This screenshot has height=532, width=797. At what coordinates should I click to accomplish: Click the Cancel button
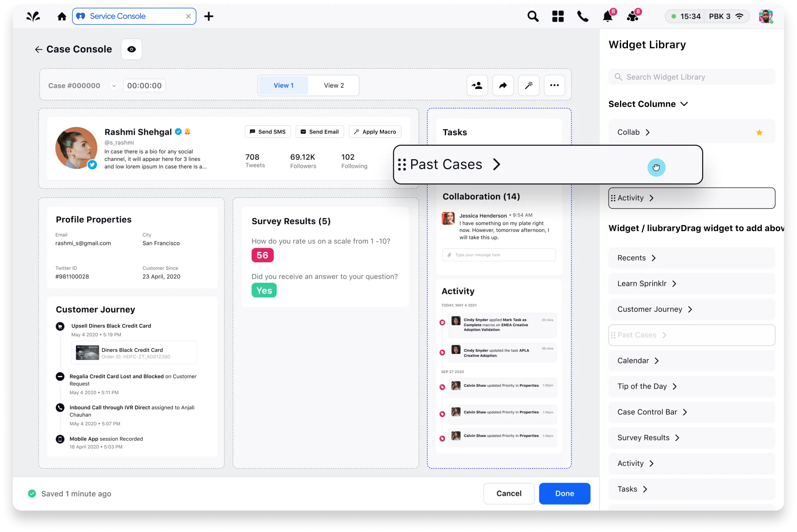pyautogui.click(x=509, y=494)
